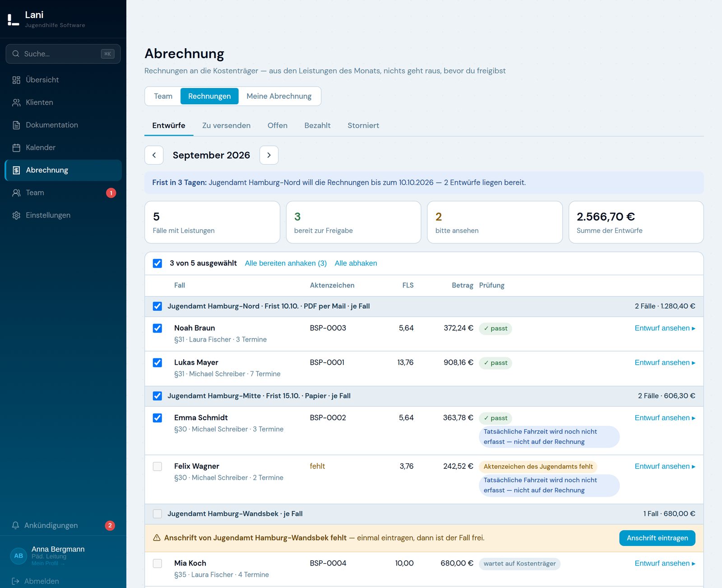Open Dokumentation from the sidebar
This screenshot has height=588, width=722.
pos(63,125)
